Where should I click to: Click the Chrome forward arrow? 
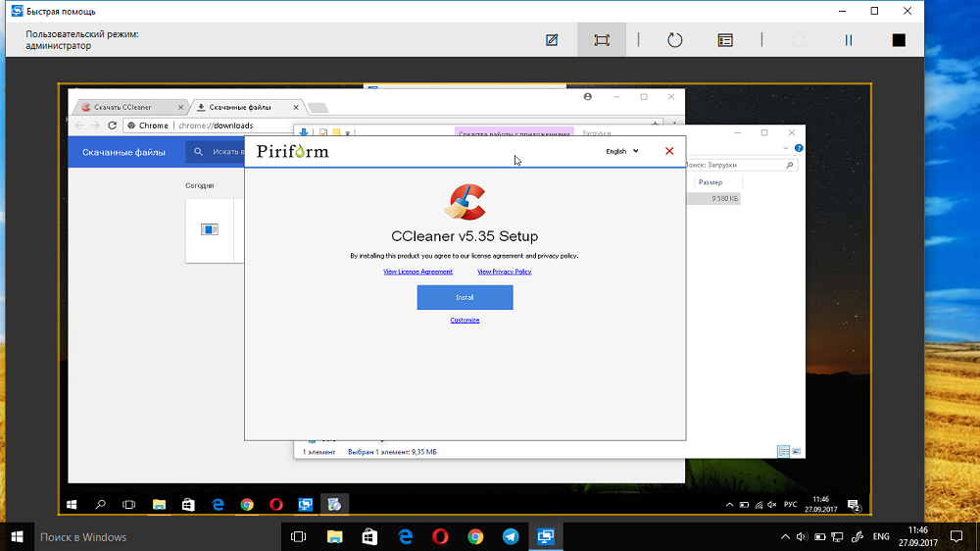(x=96, y=125)
